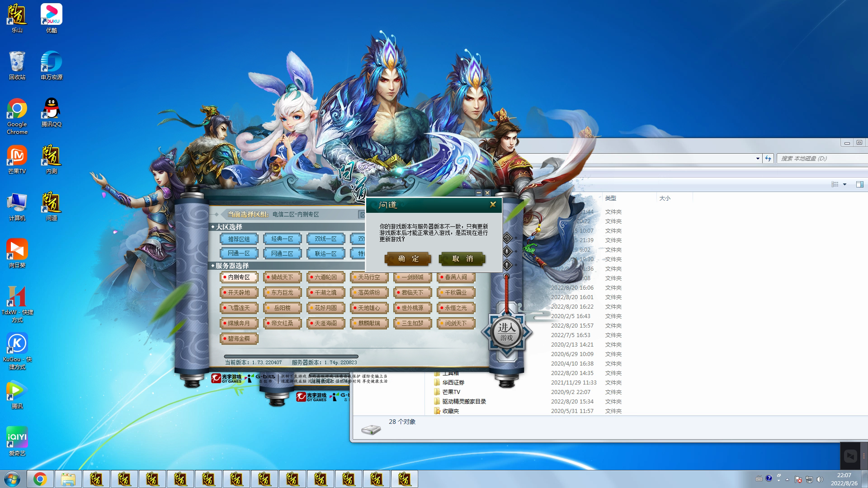This screenshot has width=868, height=488.
Task: Open the 优酷 Youku desktop icon
Action: pyautogui.click(x=52, y=18)
